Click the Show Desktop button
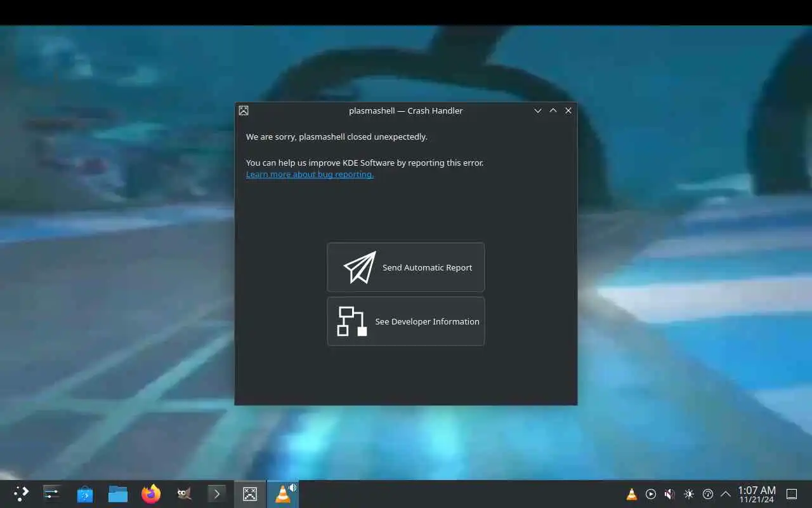812x508 pixels. (x=792, y=494)
